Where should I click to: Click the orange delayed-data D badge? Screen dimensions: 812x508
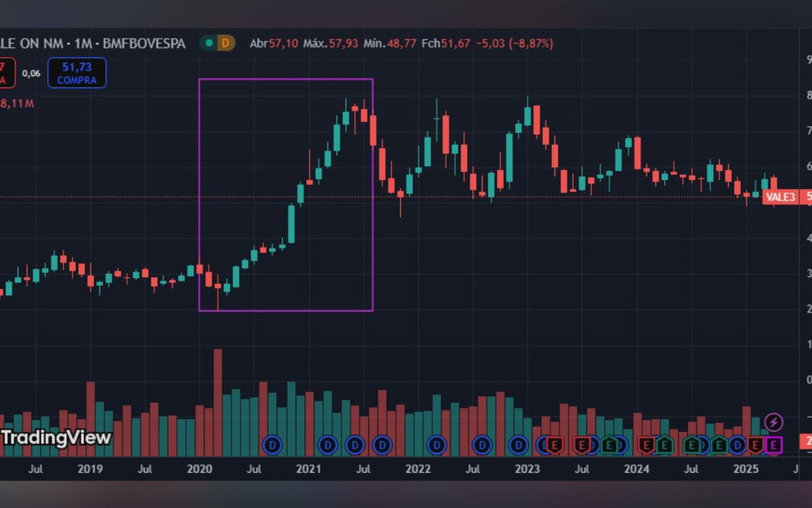pos(226,43)
